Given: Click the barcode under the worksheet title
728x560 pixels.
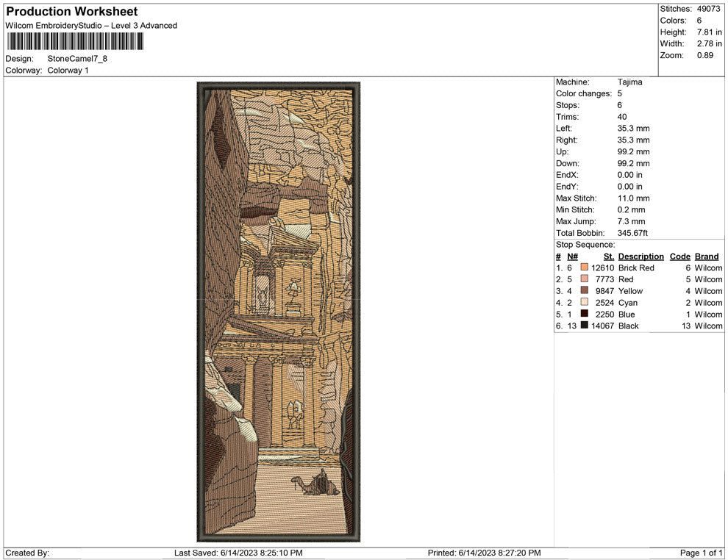Looking at the screenshot, I should (74, 41).
